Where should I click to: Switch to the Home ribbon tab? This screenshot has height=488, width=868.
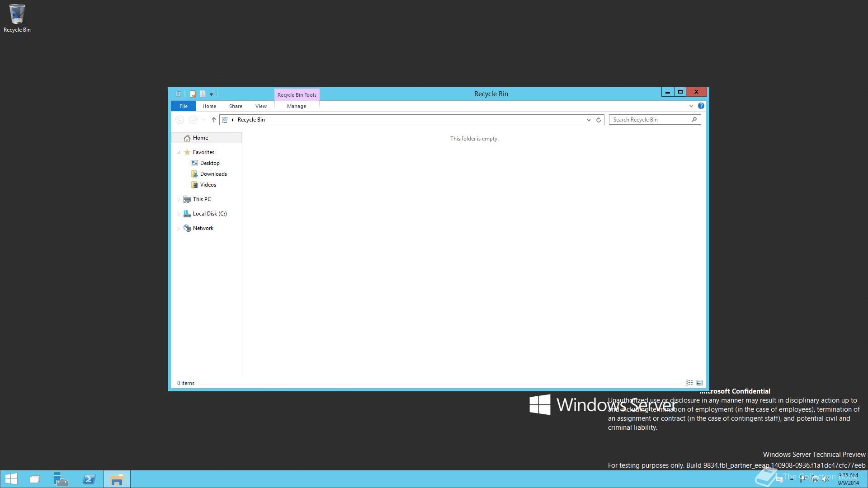(209, 106)
